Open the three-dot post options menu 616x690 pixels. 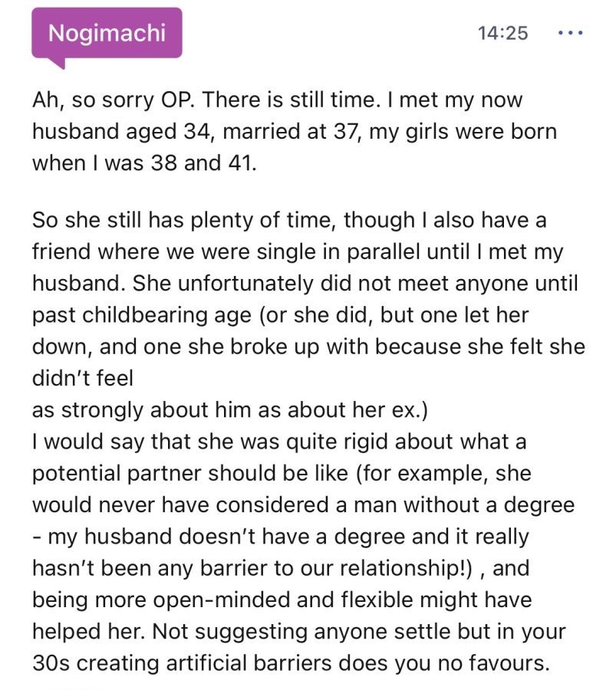point(570,33)
